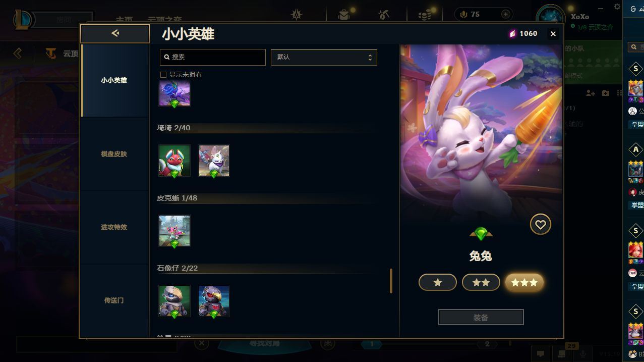Click the little legends list scrollbar
The width and height of the screenshot is (644, 362).
[x=391, y=281]
